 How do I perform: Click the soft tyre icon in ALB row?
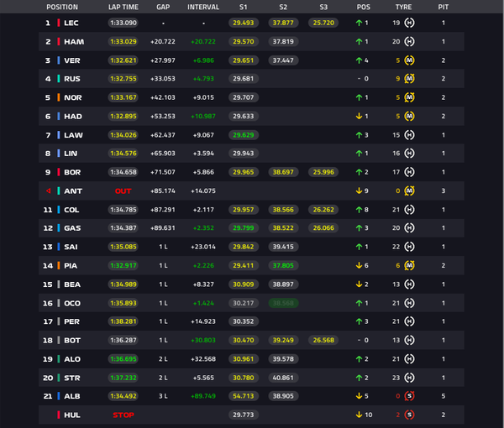(409, 396)
